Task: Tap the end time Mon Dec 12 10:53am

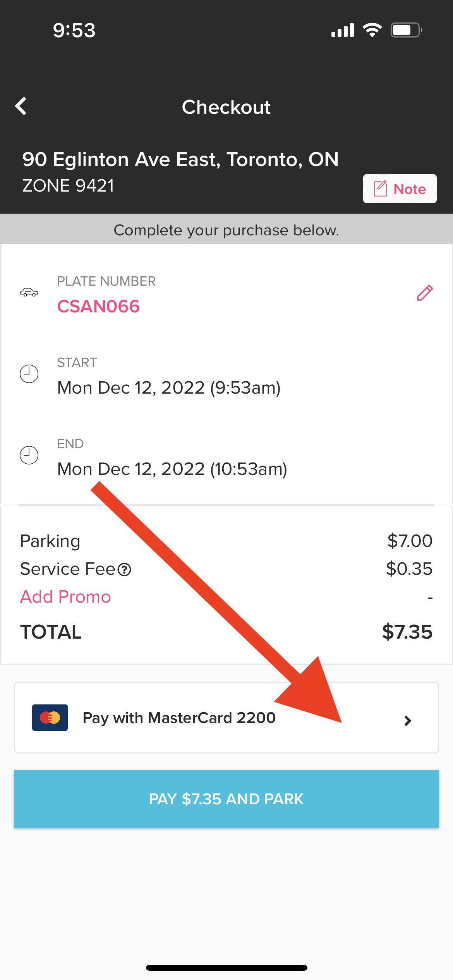Action: tap(172, 469)
